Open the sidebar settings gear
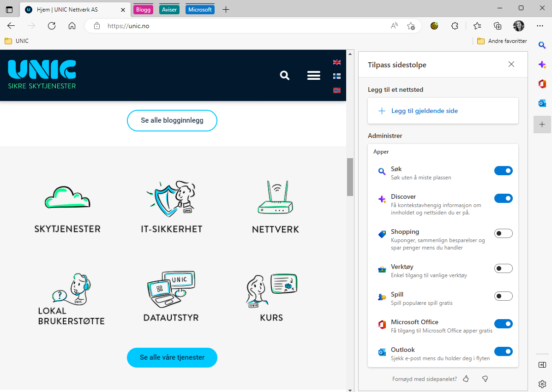 tap(542, 384)
